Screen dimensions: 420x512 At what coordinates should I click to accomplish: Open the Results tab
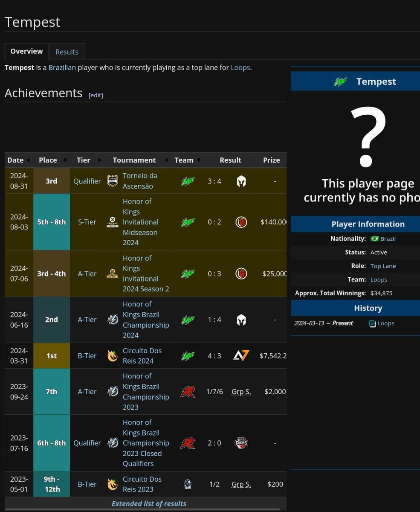[x=67, y=52]
